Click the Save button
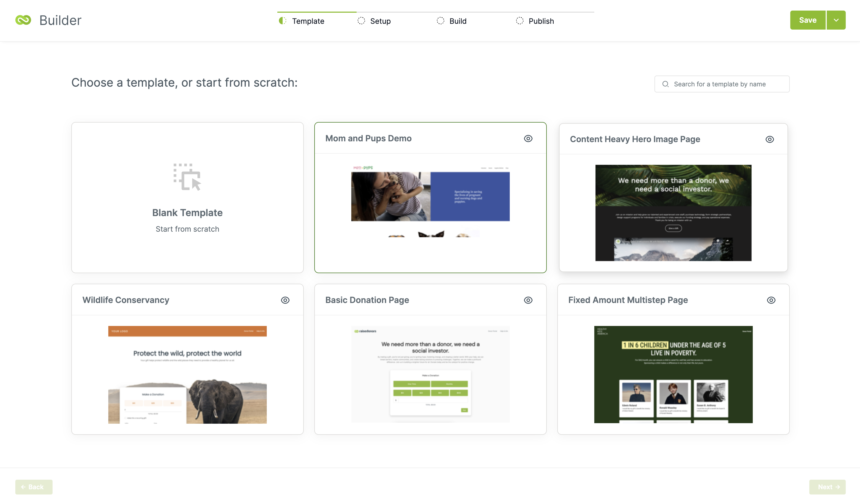The width and height of the screenshot is (860, 504). click(807, 20)
